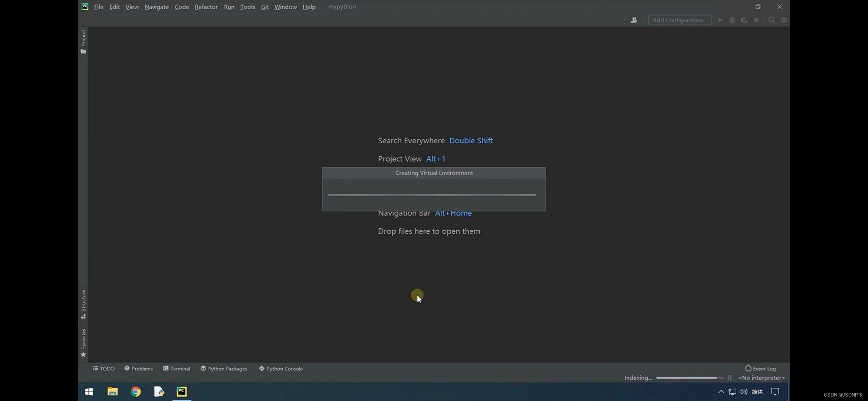
Task: Open the View menu
Action: (x=132, y=7)
